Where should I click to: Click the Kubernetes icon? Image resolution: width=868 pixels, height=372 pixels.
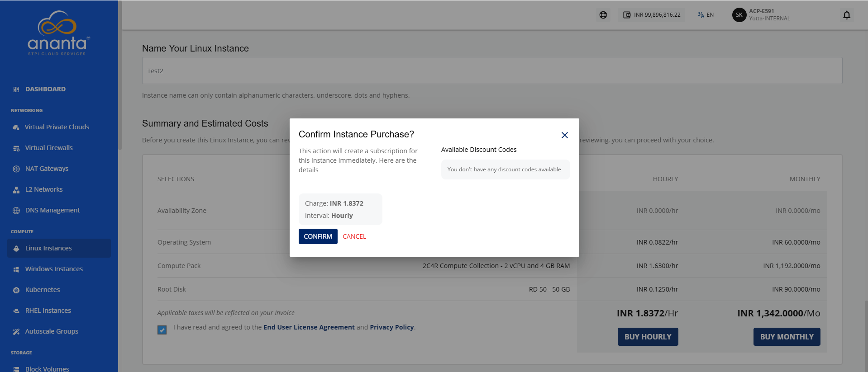[16, 290]
